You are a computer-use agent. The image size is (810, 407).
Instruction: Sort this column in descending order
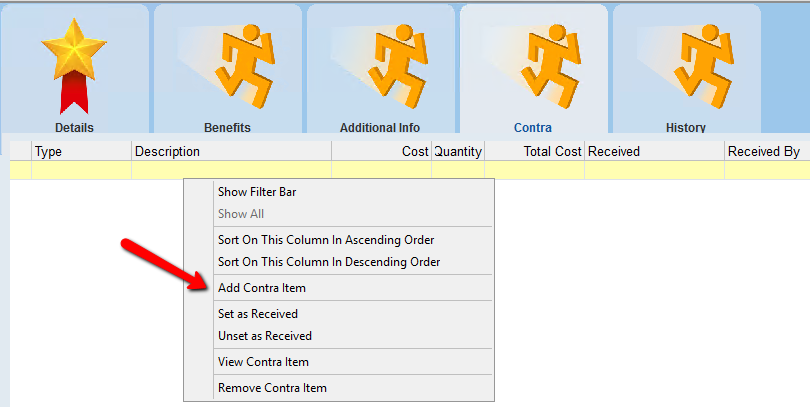pos(329,262)
